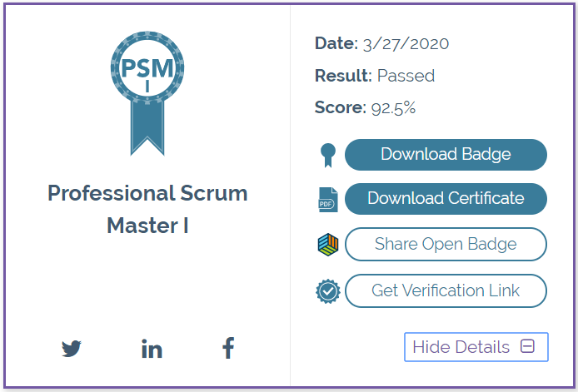This screenshot has height=392, width=578.
Task: Click the Date label
Action: pyautogui.click(x=336, y=44)
